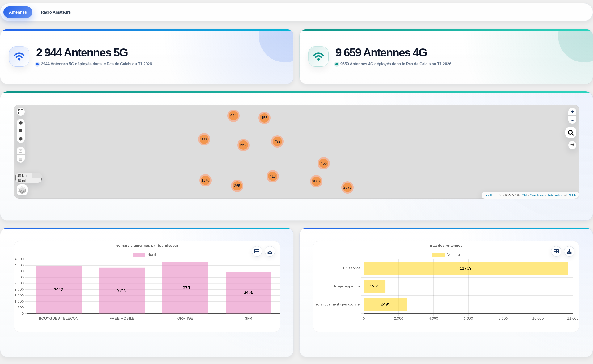
Task: Open the map search magnifier
Action: (571, 132)
